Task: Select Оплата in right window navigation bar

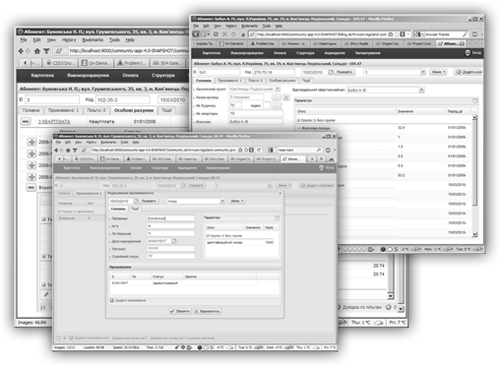Action: pyautogui.click(x=280, y=53)
